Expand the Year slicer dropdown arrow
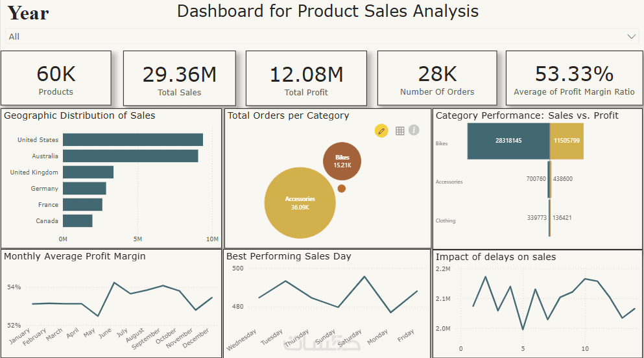Viewport: 644px width, 358px height. tap(632, 37)
